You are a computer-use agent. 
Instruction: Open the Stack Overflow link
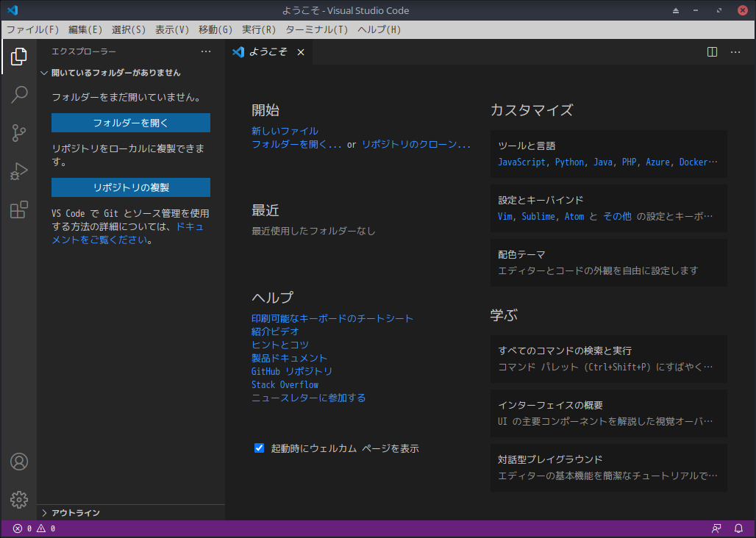(x=285, y=385)
